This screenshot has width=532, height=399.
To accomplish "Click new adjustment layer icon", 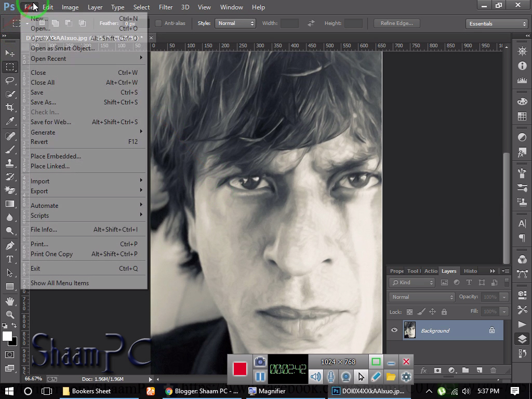I will point(451,370).
